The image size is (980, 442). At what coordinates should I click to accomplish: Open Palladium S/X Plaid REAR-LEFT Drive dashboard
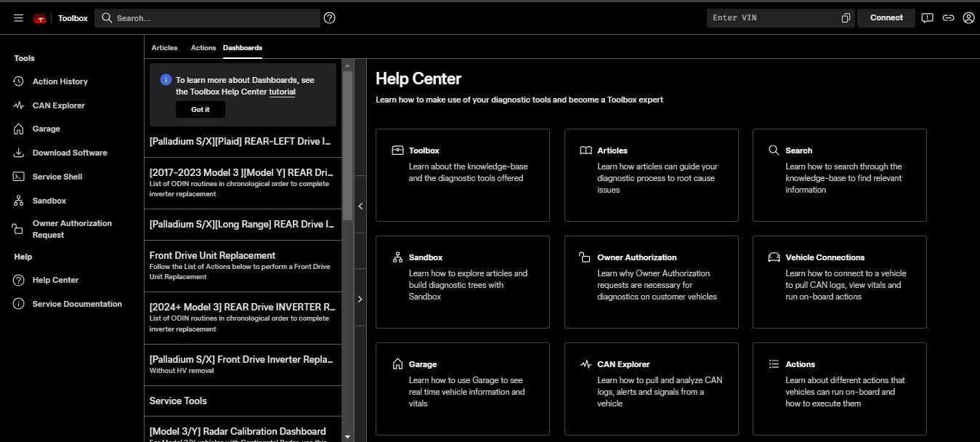click(x=243, y=142)
